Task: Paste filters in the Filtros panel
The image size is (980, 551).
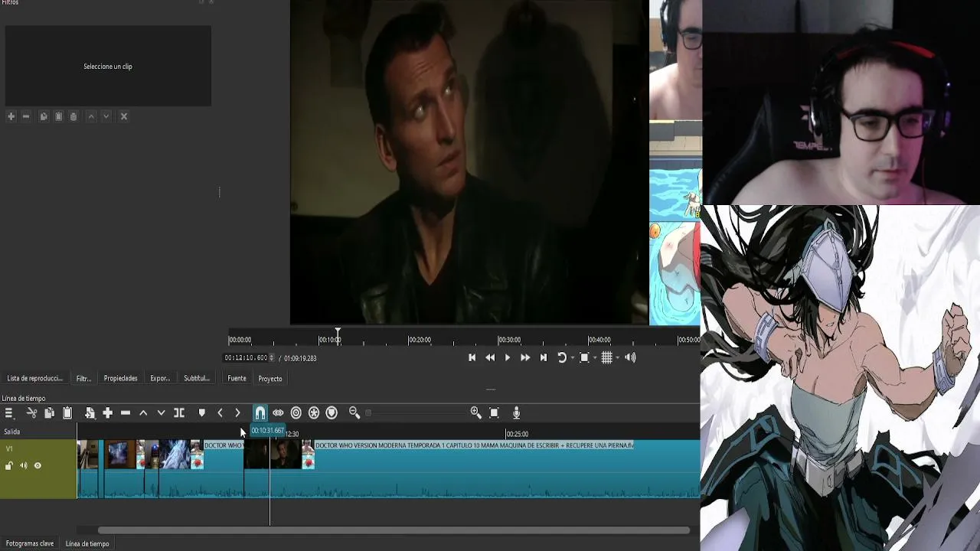Action: point(58,116)
